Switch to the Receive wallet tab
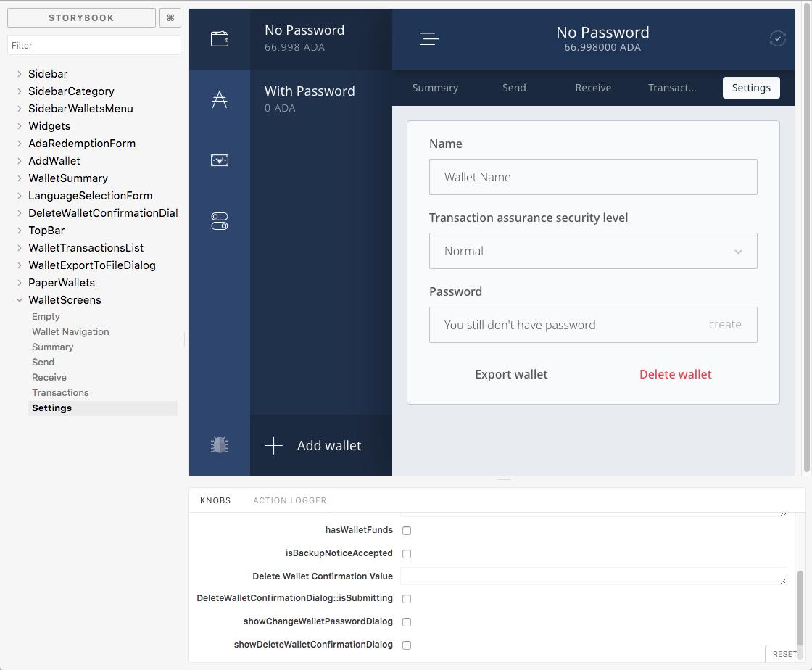The height and width of the screenshot is (670, 812). 593,88
